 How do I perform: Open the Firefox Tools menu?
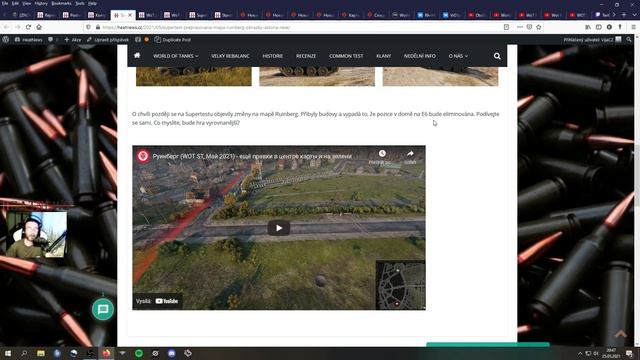(80, 3)
